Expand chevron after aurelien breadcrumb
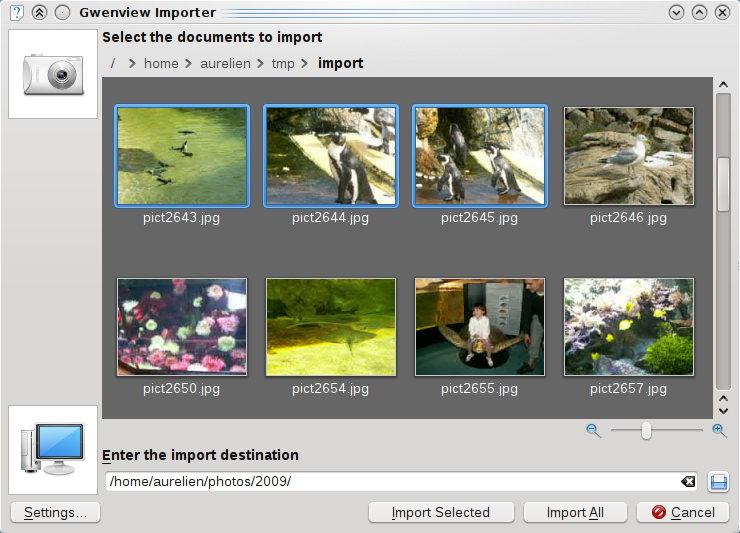Viewport: 740px width, 533px height. tap(260, 63)
